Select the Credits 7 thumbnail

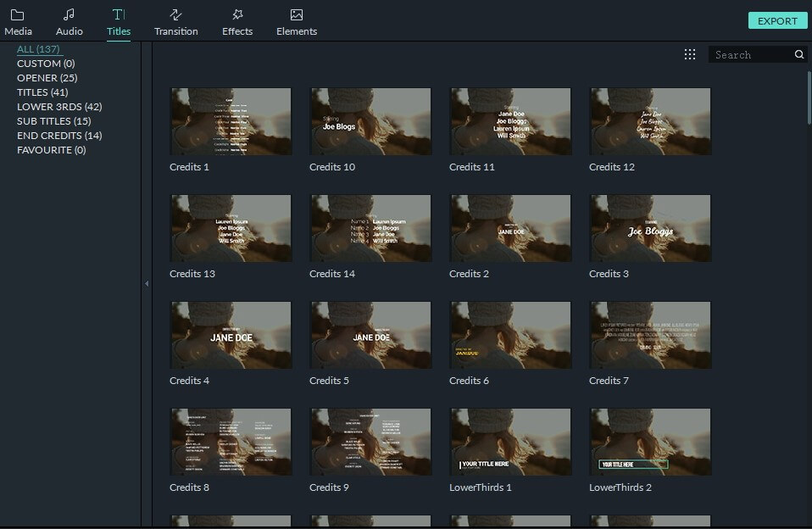650,335
